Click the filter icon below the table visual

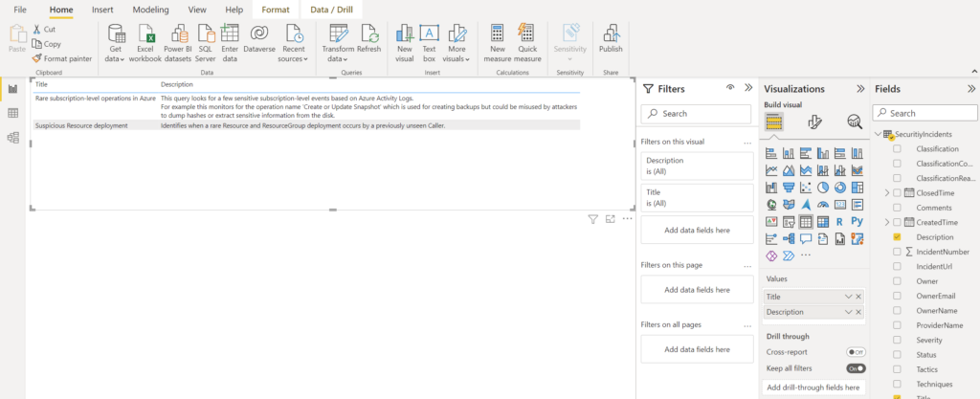pyautogui.click(x=593, y=219)
